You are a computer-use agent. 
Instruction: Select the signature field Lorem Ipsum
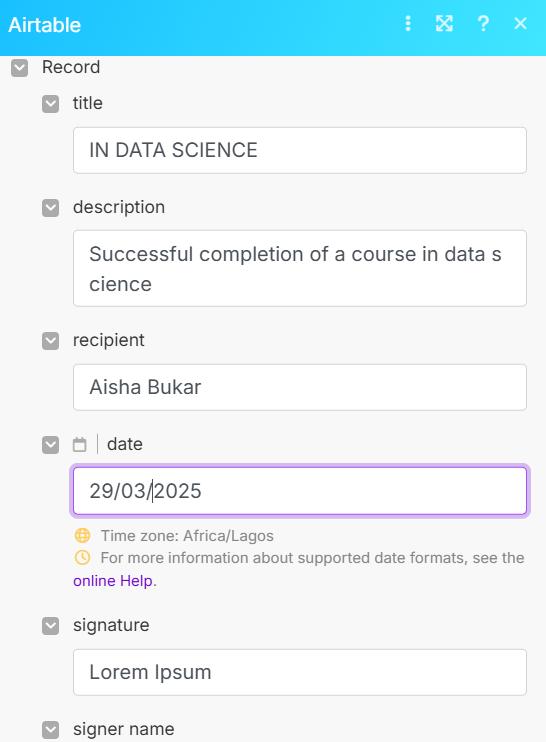pyautogui.click(x=300, y=672)
